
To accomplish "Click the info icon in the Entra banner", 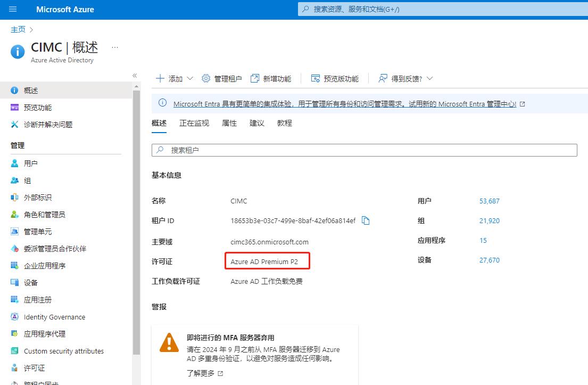I will tap(162, 102).
